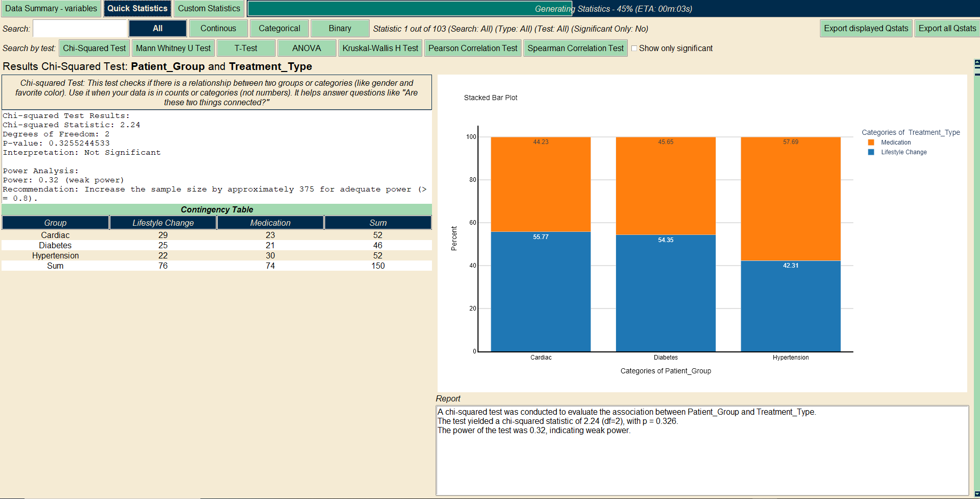Click the orange Medication legend swatch
This screenshot has height=499, width=980.
[x=871, y=142]
